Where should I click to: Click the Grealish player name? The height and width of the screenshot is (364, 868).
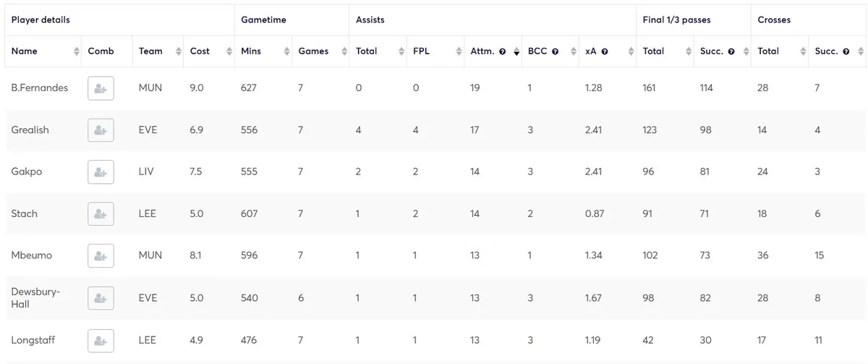[x=30, y=130]
